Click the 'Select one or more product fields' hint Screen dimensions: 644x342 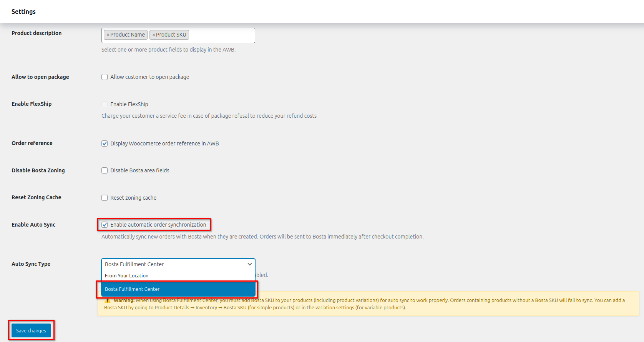pyautogui.click(x=169, y=50)
